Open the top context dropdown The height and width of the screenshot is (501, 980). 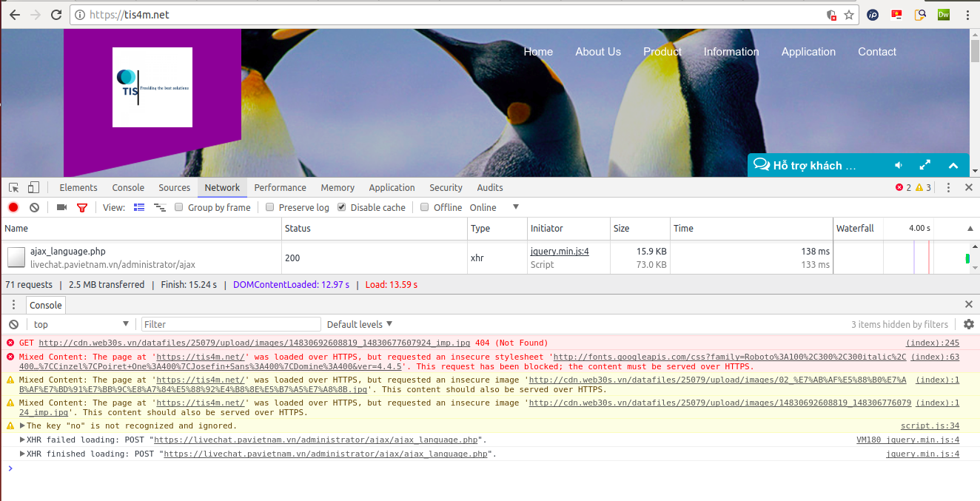click(x=81, y=324)
